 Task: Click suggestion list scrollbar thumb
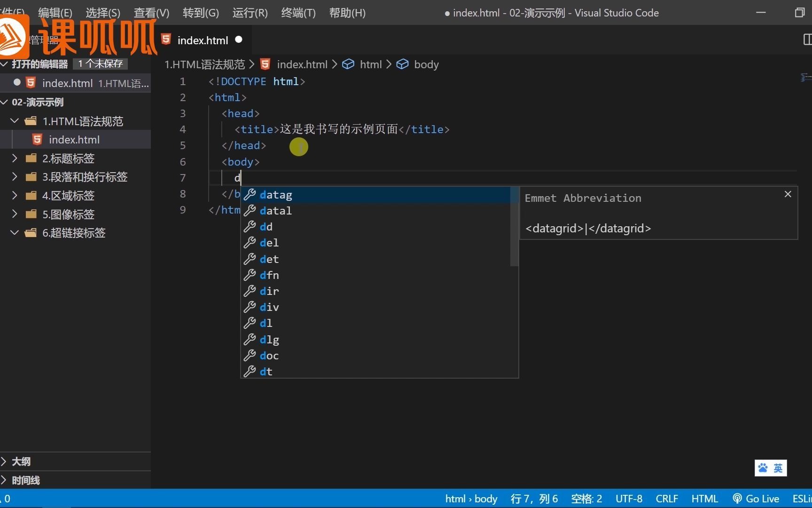[514, 227]
